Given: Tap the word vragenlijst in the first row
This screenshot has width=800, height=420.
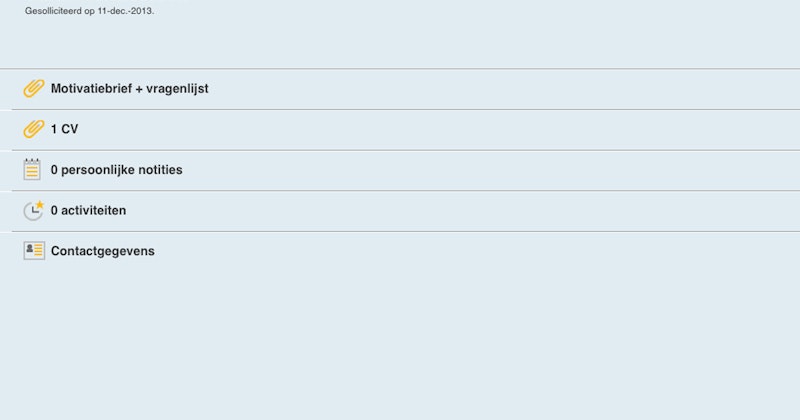Looking at the screenshot, I should [177, 89].
